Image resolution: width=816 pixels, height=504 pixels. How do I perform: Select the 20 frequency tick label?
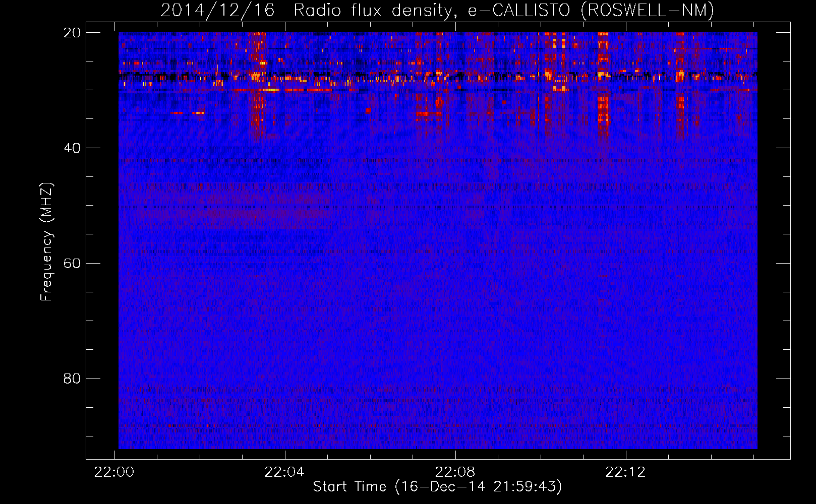[x=72, y=33]
